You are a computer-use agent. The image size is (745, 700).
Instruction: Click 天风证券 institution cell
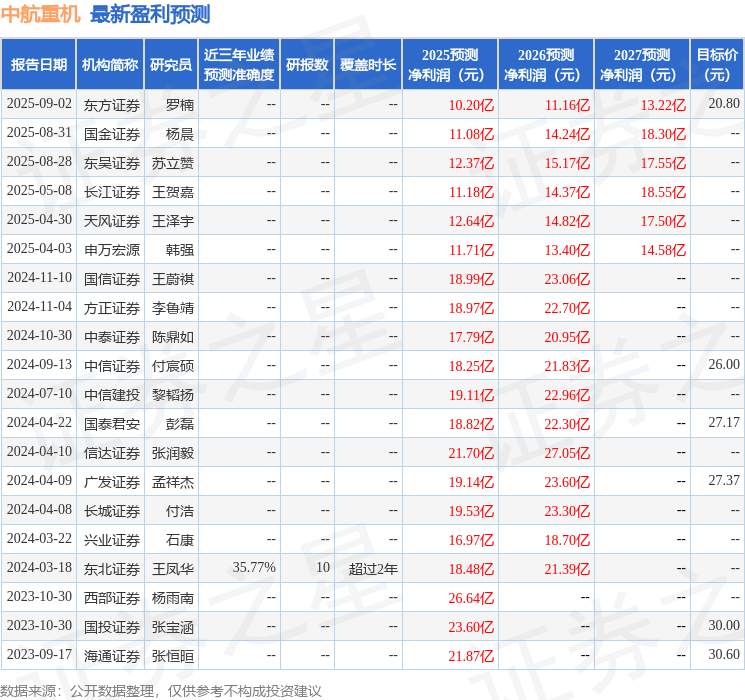click(x=112, y=221)
